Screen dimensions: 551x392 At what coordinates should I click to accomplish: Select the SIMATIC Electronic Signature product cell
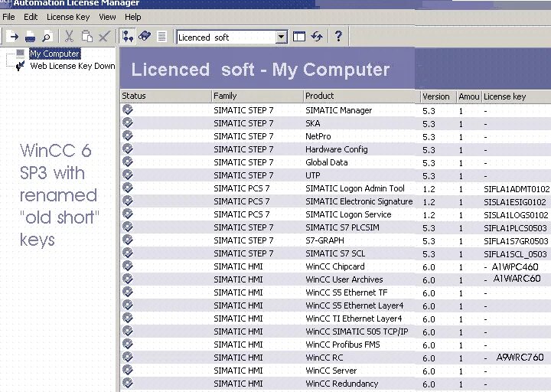tap(359, 201)
